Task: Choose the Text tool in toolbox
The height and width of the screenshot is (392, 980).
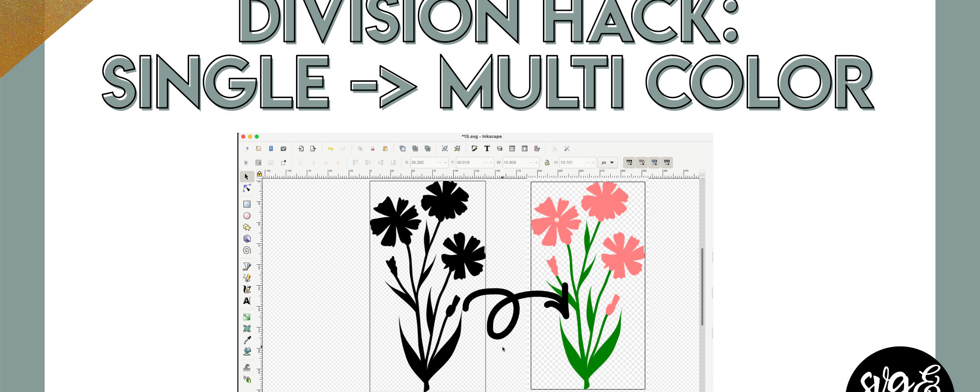Action: (247, 300)
